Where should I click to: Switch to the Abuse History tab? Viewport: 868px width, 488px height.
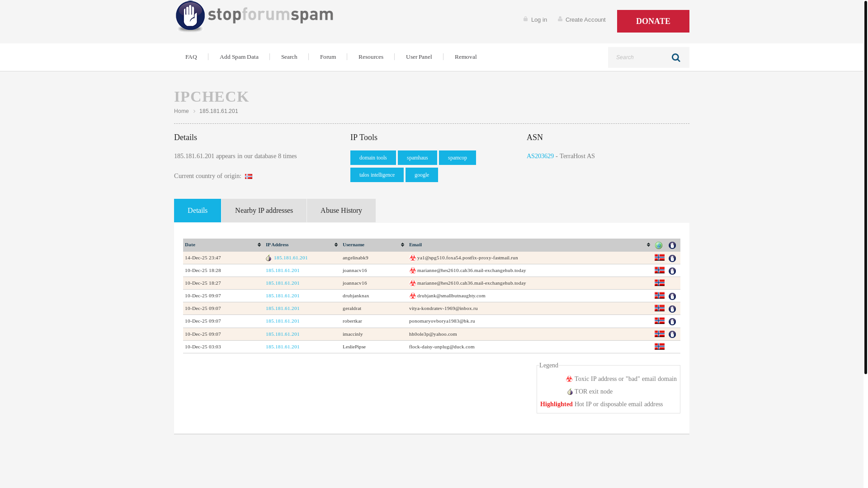click(x=341, y=211)
